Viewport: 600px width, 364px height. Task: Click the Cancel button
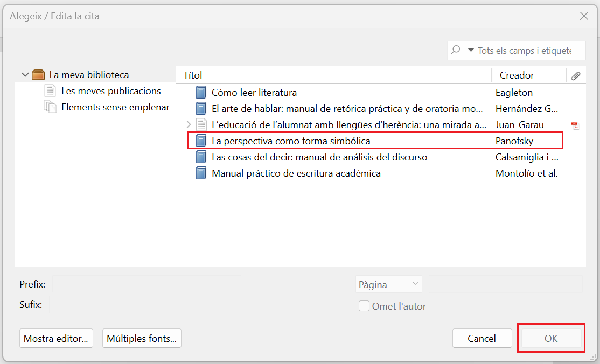coord(482,338)
